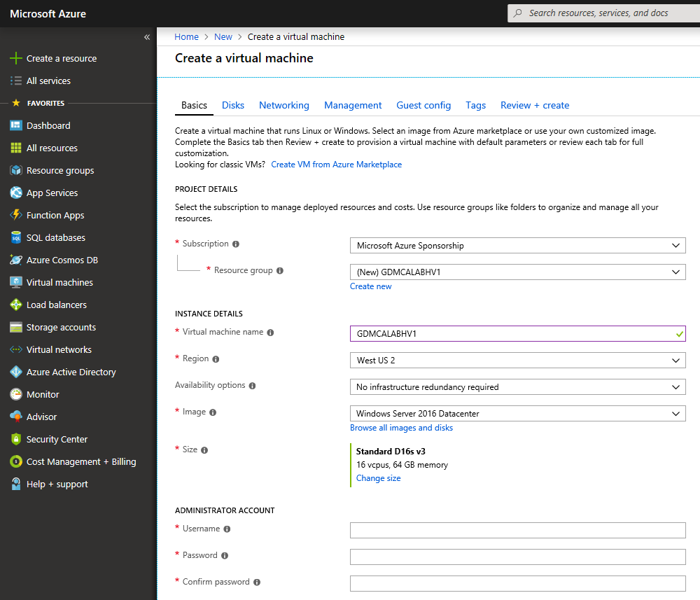The width and height of the screenshot is (700, 600).
Task: Go to the Networking tab
Action: (x=284, y=105)
